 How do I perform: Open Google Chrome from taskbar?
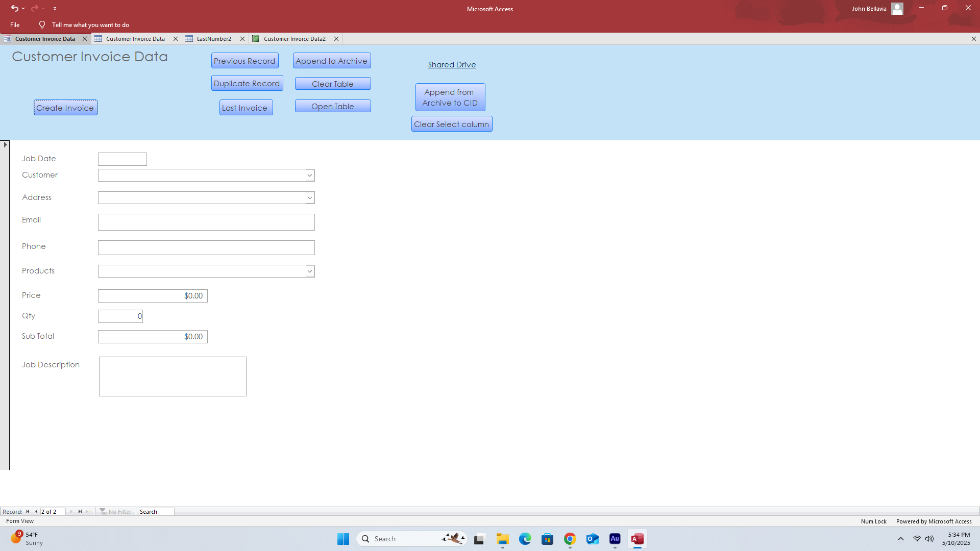coord(570,539)
